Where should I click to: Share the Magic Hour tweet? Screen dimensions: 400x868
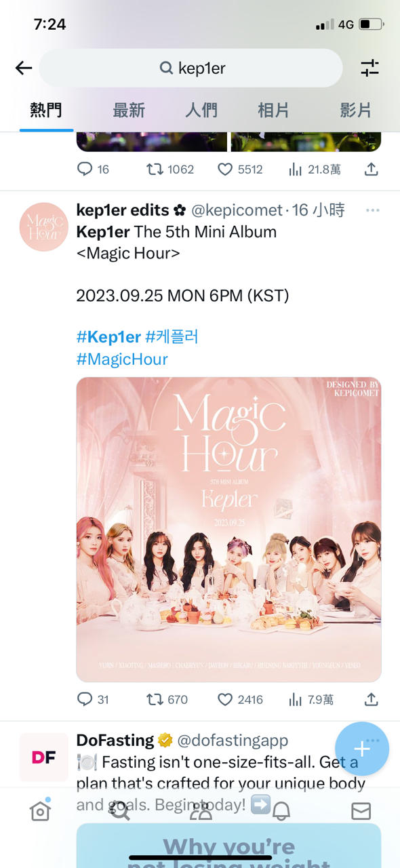click(x=371, y=699)
